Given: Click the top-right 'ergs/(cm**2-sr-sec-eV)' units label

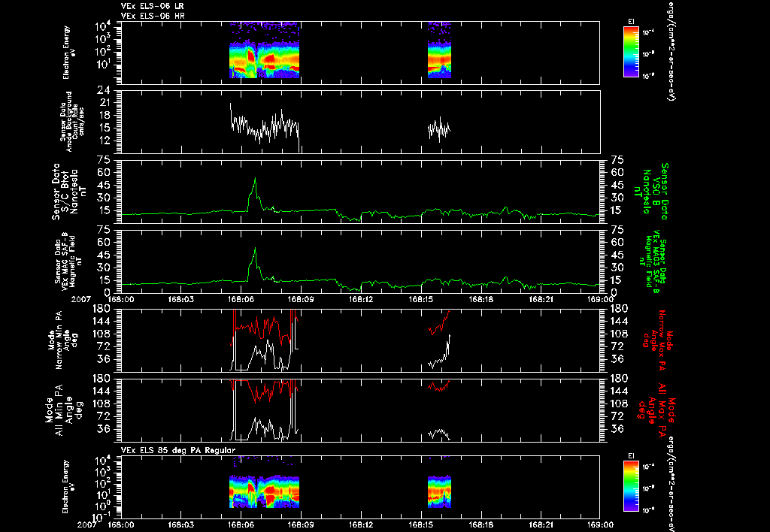Looking at the screenshot, I should coord(670,51).
